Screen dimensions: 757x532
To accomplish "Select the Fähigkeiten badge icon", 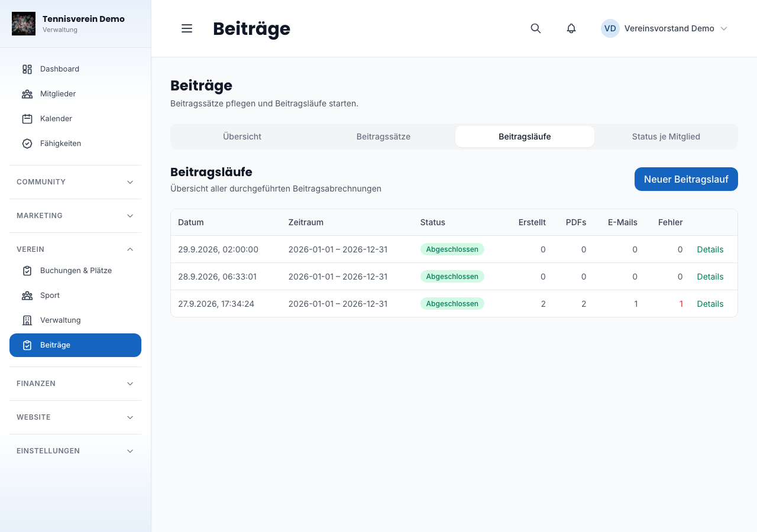I will (27, 144).
